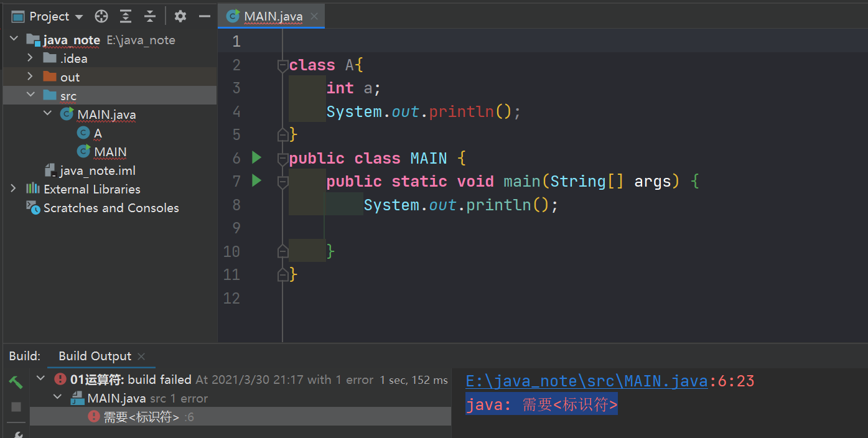Open Project panel settings gear

[x=180, y=16]
